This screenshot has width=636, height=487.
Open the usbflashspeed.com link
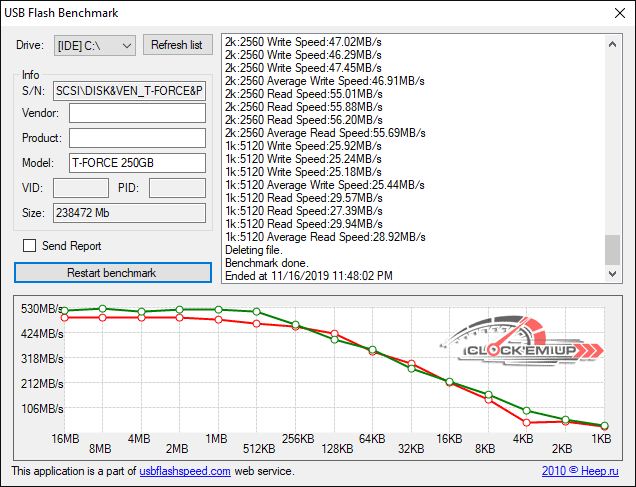185,471
